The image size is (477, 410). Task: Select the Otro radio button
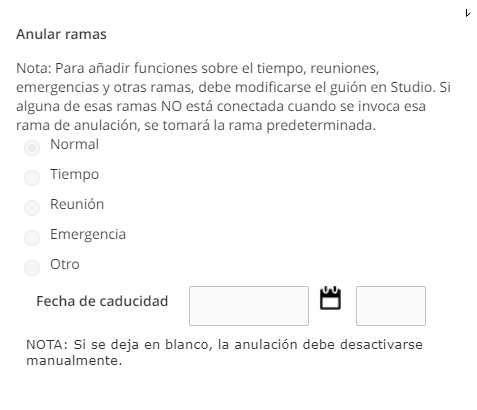(x=32, y=268)
